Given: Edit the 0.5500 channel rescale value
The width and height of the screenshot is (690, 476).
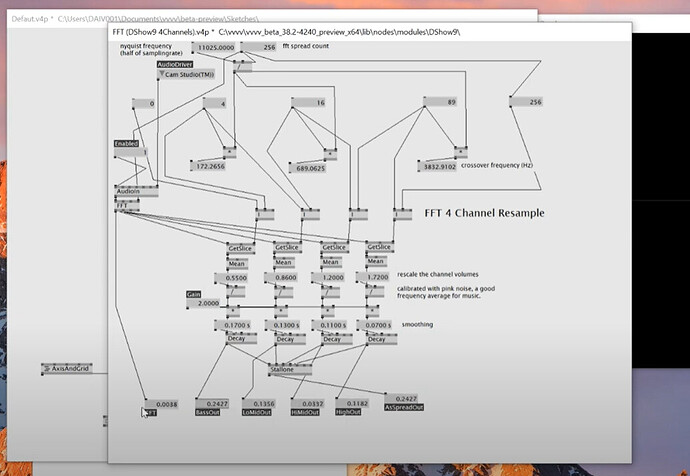Looking at the screenshot, I should pyautogui.click(x=231, y=278).
